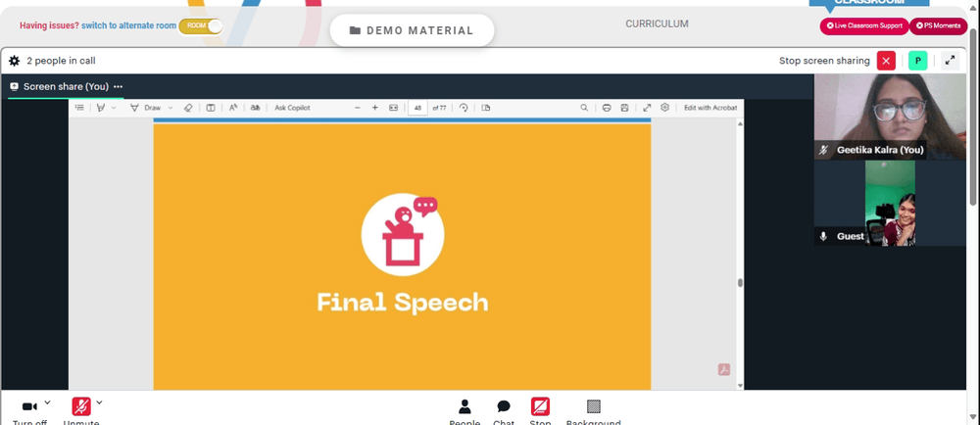Click the Fit to width icon

[x=393, y=108]
